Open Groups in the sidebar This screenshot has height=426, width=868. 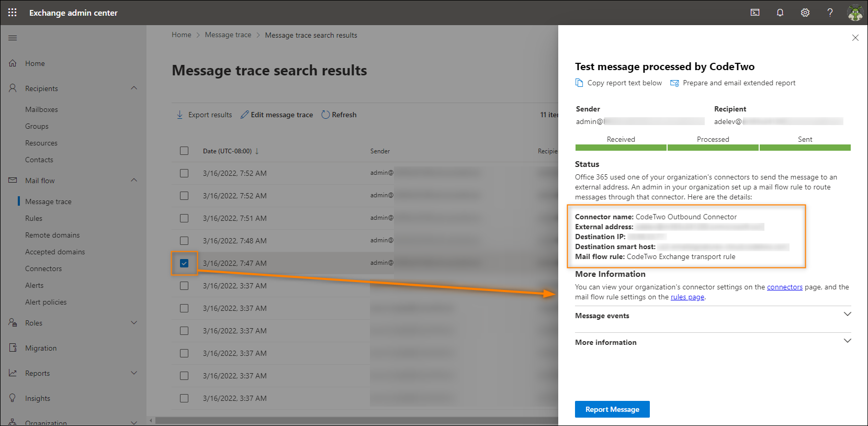coord(37,126)
